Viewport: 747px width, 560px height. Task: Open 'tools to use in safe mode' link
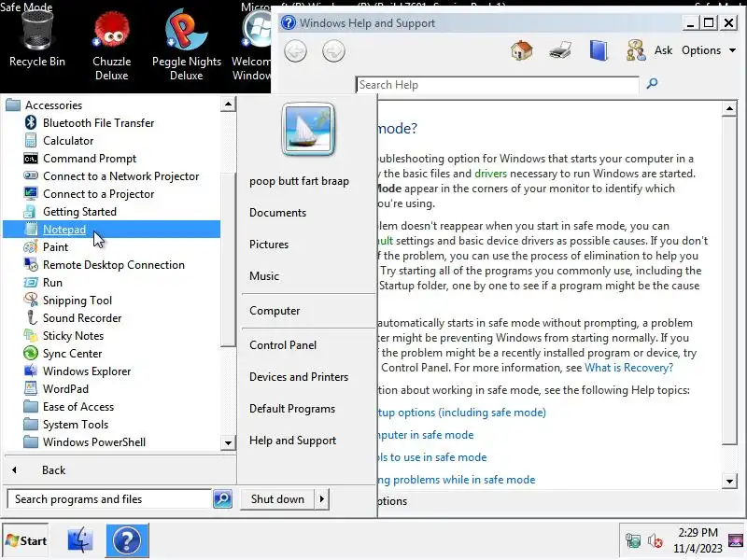[x=432, y=457]
